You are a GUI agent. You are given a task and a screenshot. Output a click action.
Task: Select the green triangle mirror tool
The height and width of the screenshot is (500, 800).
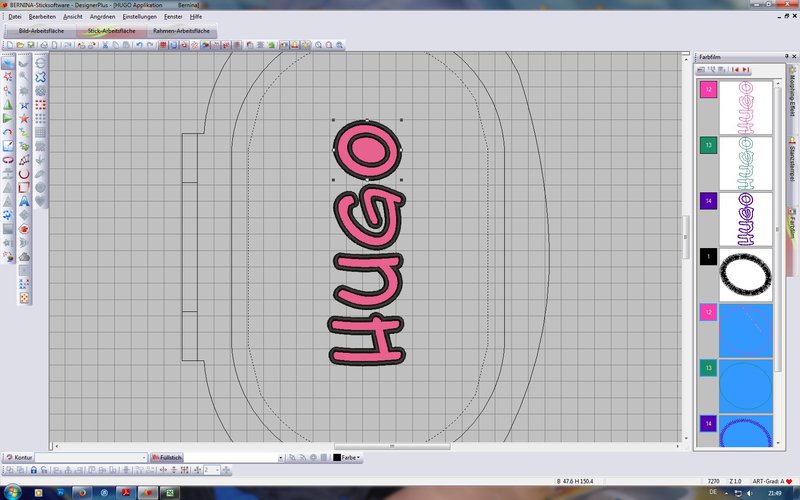coord(8,105)
